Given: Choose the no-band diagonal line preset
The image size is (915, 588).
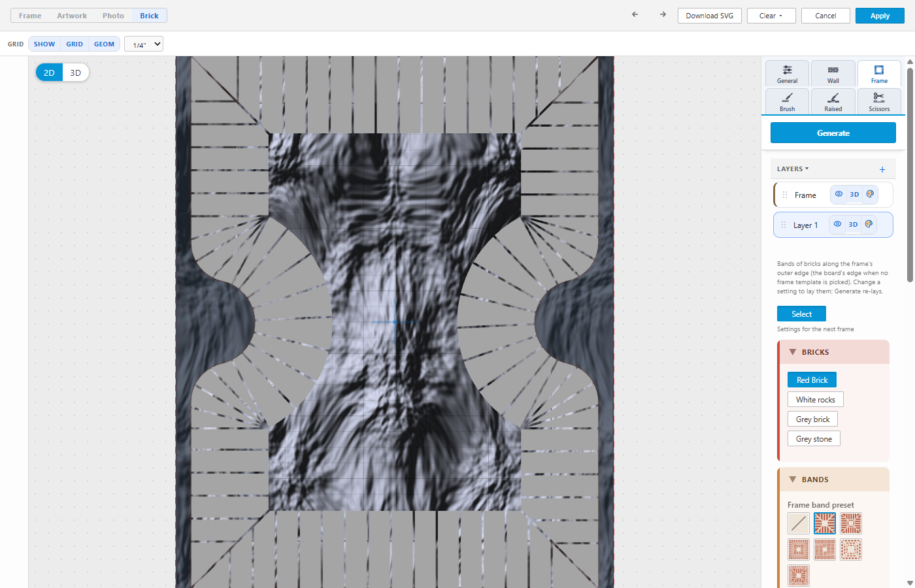Looking at the screenshot, I should [x=799, y=523].
